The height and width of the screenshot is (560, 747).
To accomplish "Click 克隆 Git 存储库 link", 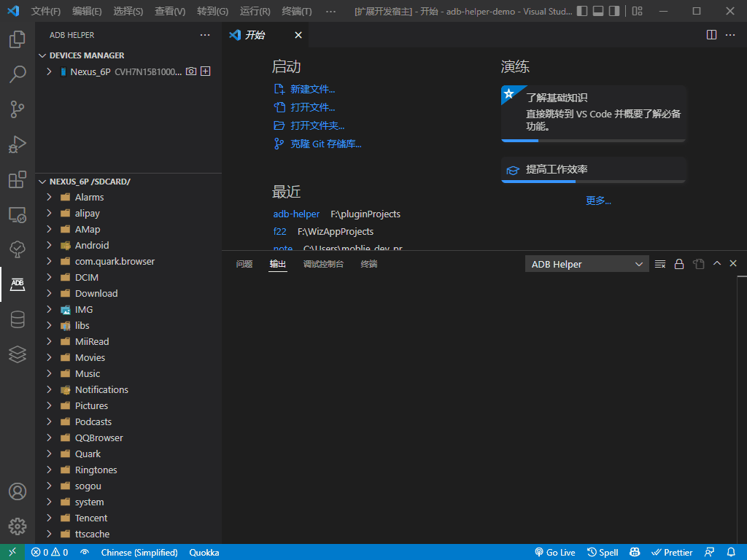I will (x=324, y=144).
